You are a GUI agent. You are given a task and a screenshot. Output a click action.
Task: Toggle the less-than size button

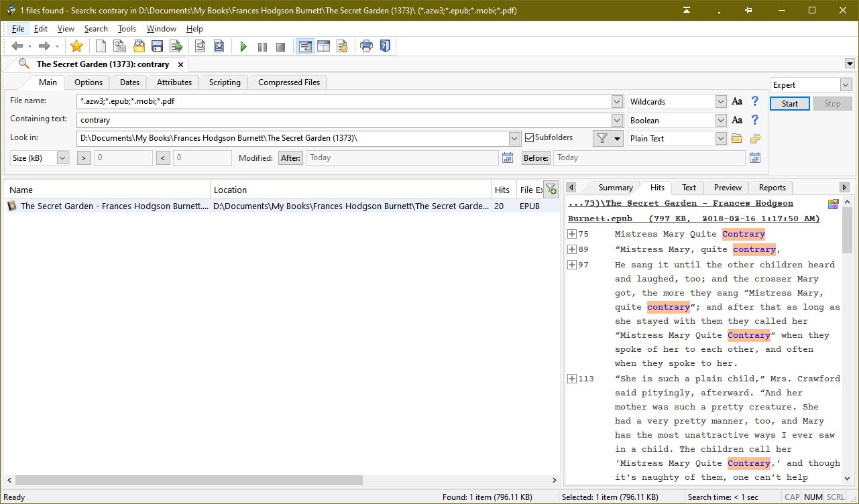tap(164, 157)
